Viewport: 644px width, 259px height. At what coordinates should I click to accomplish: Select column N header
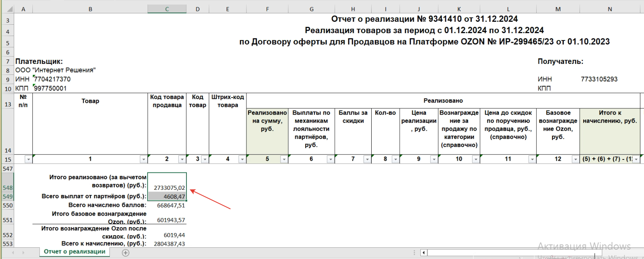(610, 9)
